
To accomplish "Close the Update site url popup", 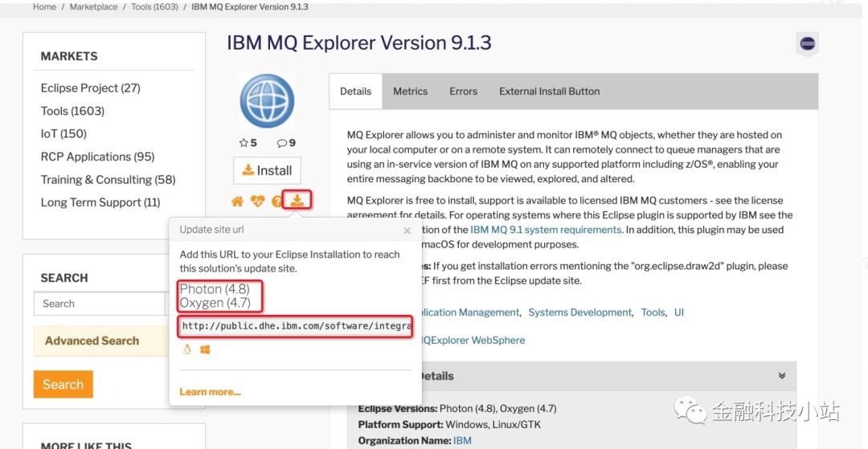I will coord(407,231).
